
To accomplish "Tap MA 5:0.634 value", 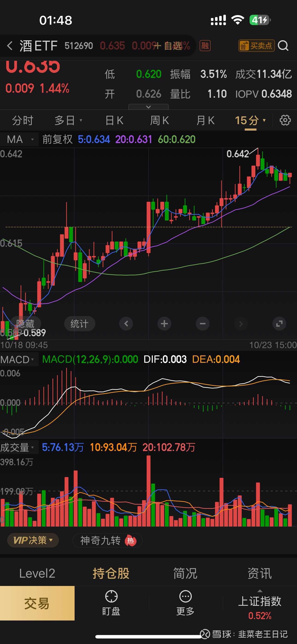I will click(x=94, y=139).
